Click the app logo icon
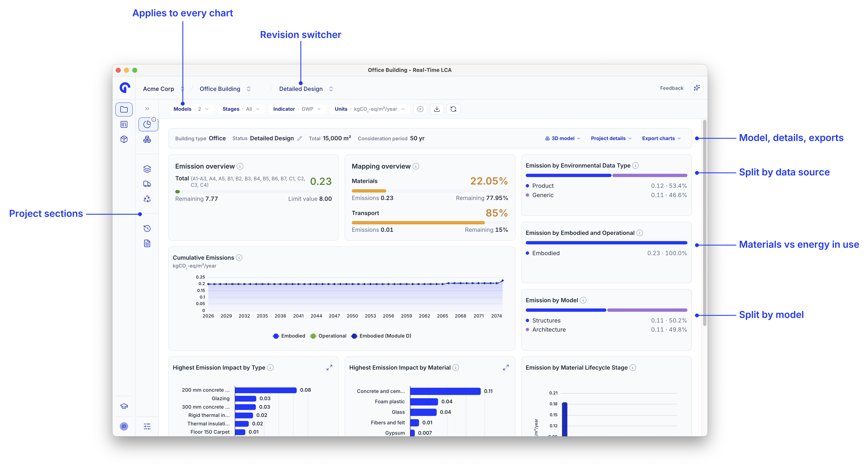The height and width of the screenshot is (476, 868). [x=125, y=88]
